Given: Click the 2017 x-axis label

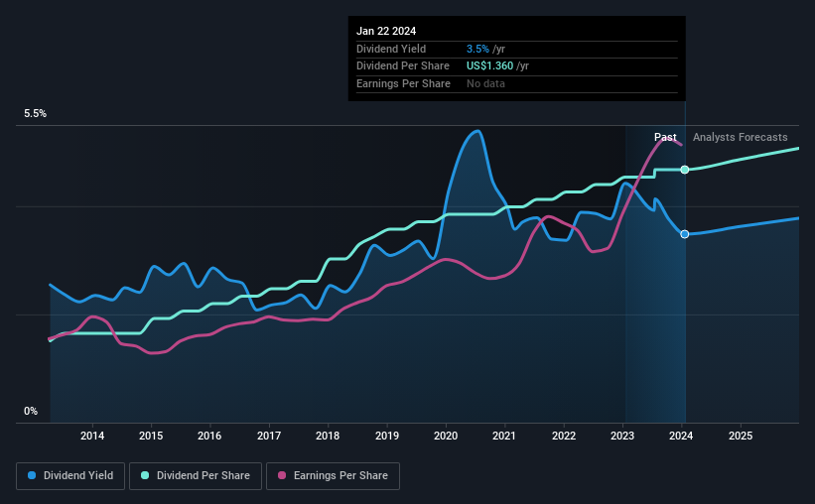Looking at the screenshot, I should (x=269, y=436).
